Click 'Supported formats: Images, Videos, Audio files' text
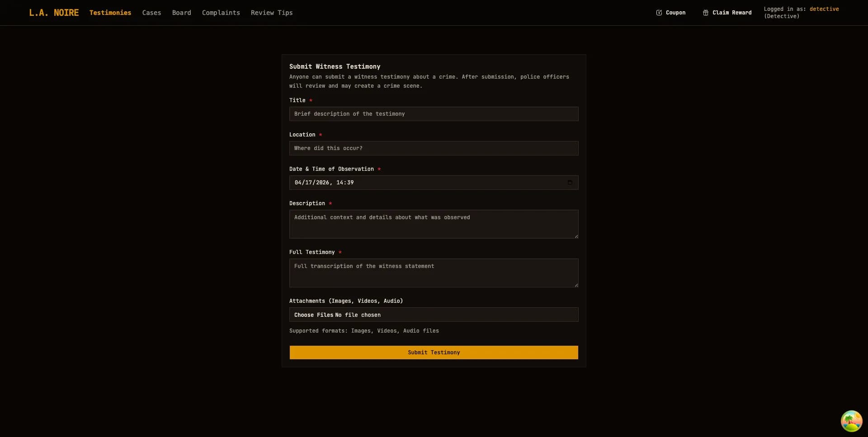This screenshot has height=437, width=868. coord(364,331)
